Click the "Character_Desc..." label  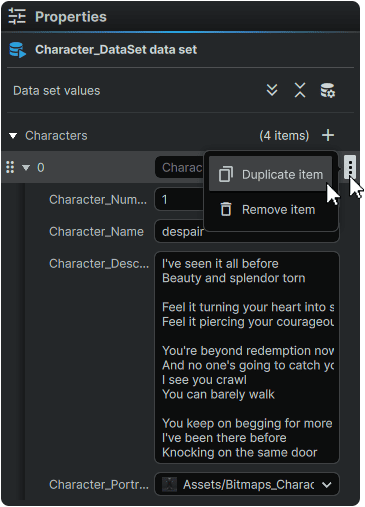[99, 264]
